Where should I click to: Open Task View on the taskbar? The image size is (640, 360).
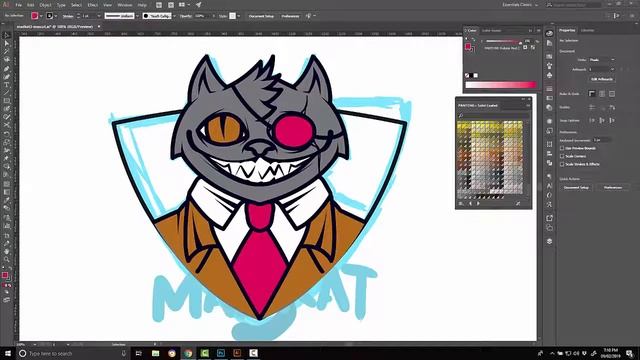coord(138,353)
